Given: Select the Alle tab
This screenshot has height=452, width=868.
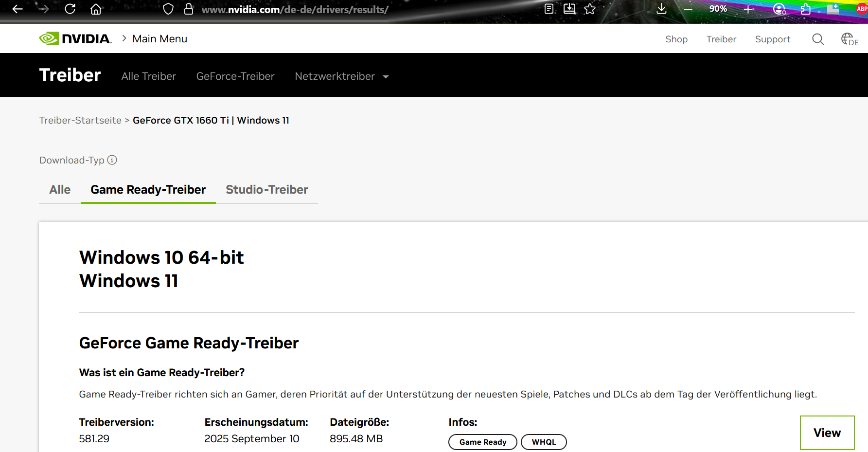Looking at the screenshot, I should coord(60,190).
